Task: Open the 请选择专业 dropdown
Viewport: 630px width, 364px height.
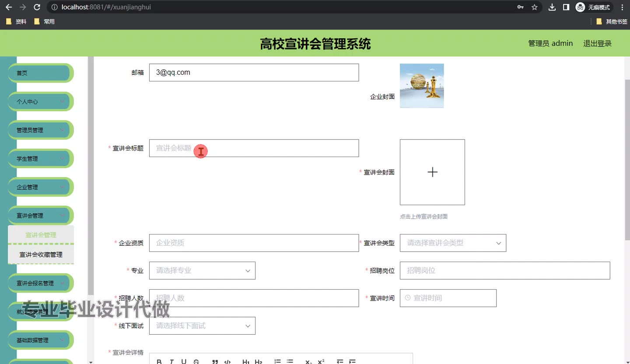Action: coord(202,270)
